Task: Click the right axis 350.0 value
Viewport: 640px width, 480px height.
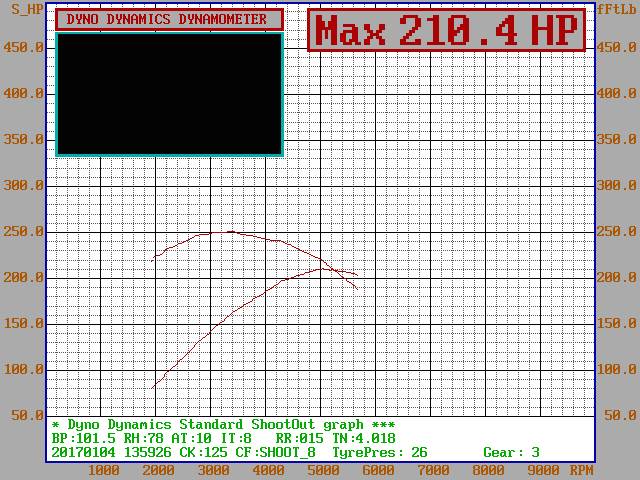Action: (x=617, y=139)
